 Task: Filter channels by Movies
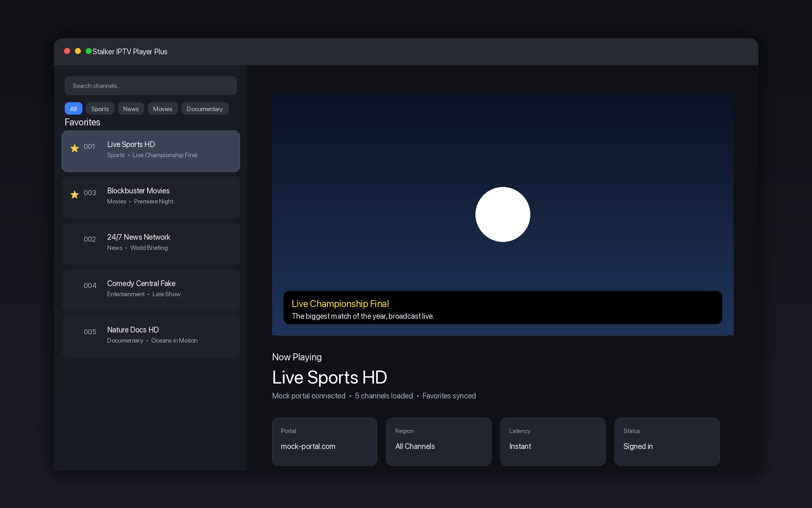[x=163, y=109]
